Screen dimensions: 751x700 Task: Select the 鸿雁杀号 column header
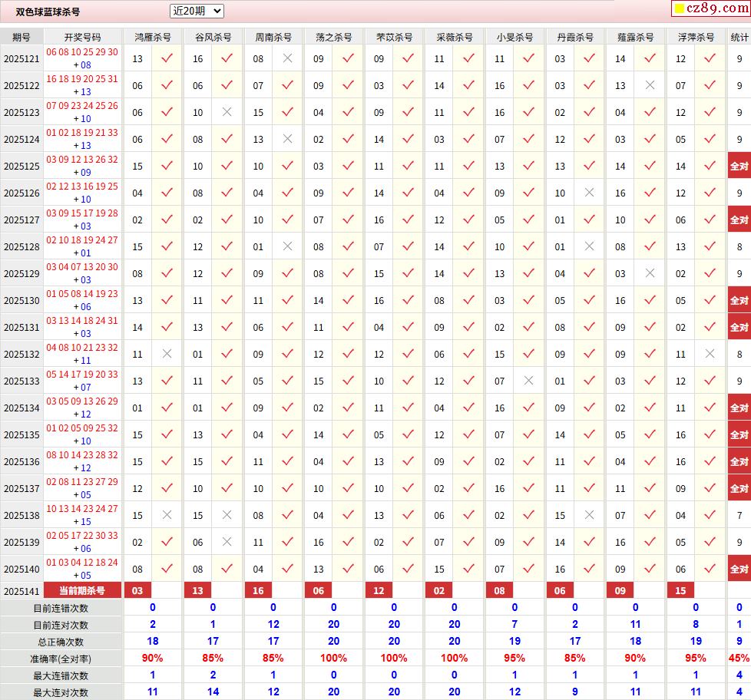[x=153, y=37]
